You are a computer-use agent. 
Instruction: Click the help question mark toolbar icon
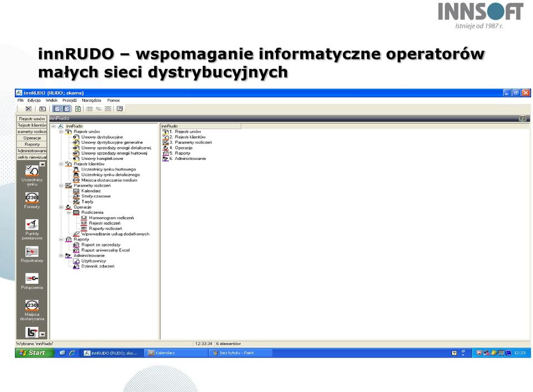point(120,109)
